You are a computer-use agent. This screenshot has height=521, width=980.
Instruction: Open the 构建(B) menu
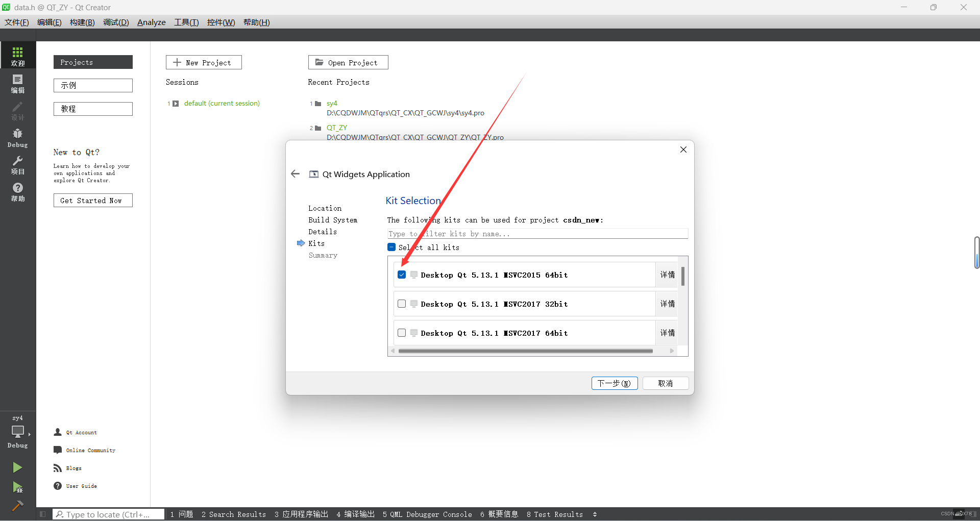coord(82,22)
